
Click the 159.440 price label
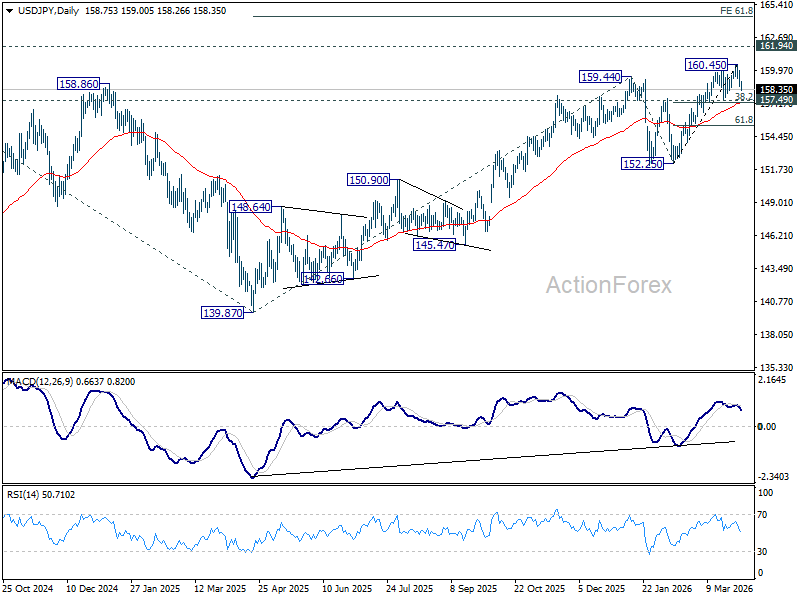coord(601,77)
